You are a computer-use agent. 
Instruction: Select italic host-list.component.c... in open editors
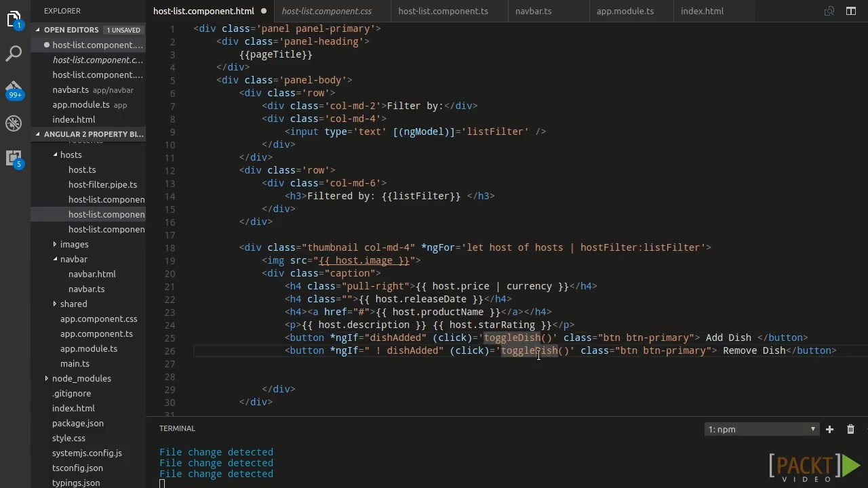coord(98,60)
